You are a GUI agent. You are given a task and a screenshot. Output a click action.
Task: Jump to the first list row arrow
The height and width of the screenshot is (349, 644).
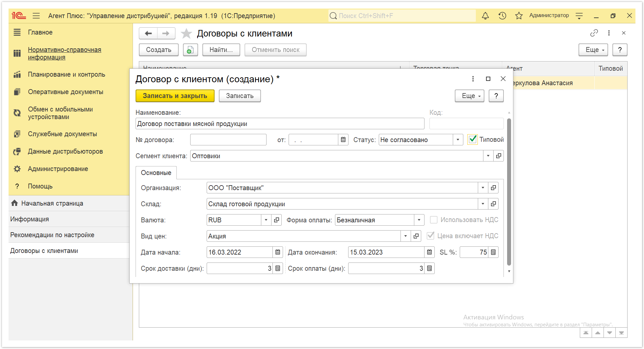586,333
